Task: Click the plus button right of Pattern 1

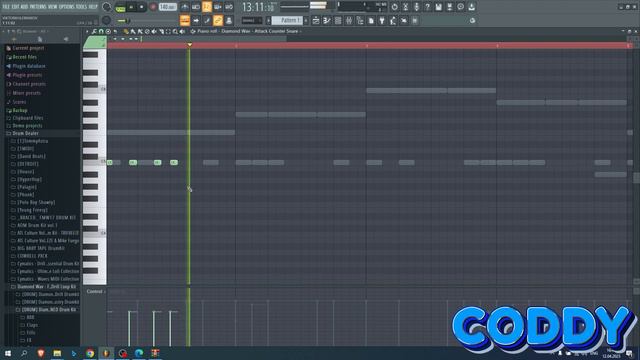Action: click(306, 20)
